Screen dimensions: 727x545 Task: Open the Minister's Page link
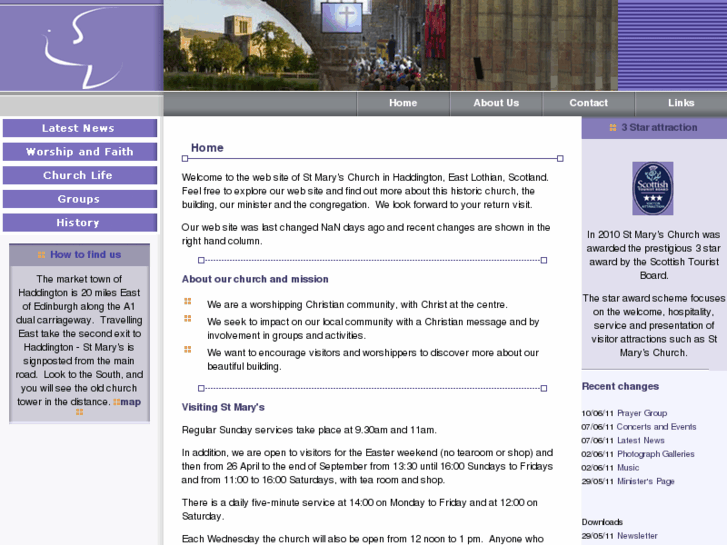tap(645, 481)
